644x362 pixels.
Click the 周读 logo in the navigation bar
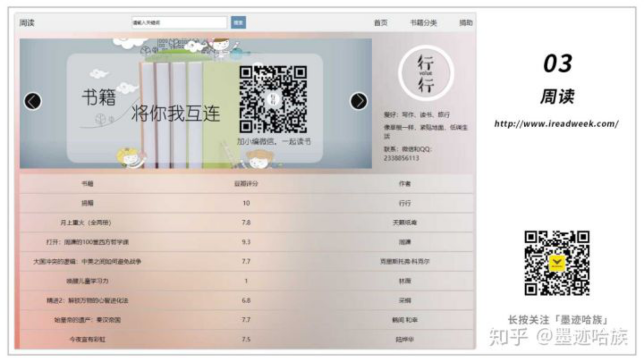pos(27,23)
